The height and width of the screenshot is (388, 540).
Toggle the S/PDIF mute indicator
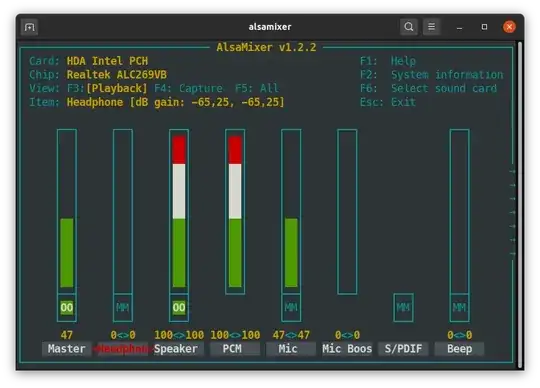point(403,307)
